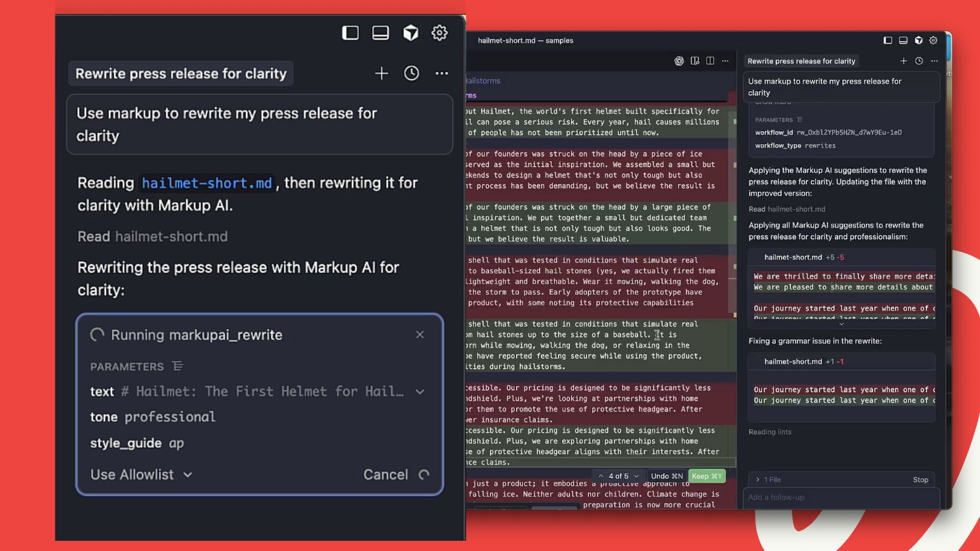This screenshot has width=980, height=551.
Task: Open the settings gear in the right window
Action: click(x=933, y=40)
